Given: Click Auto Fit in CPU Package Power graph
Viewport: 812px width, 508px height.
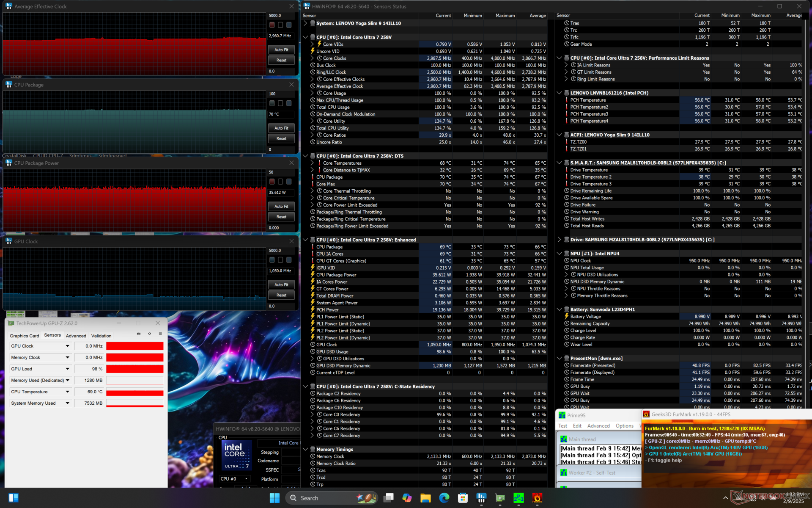Looking at the screenshot, I should 281,207.
